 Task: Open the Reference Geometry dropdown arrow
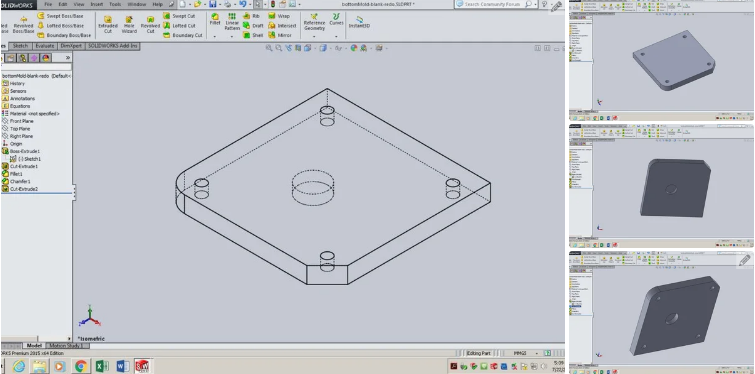click(x=314, y=36)
